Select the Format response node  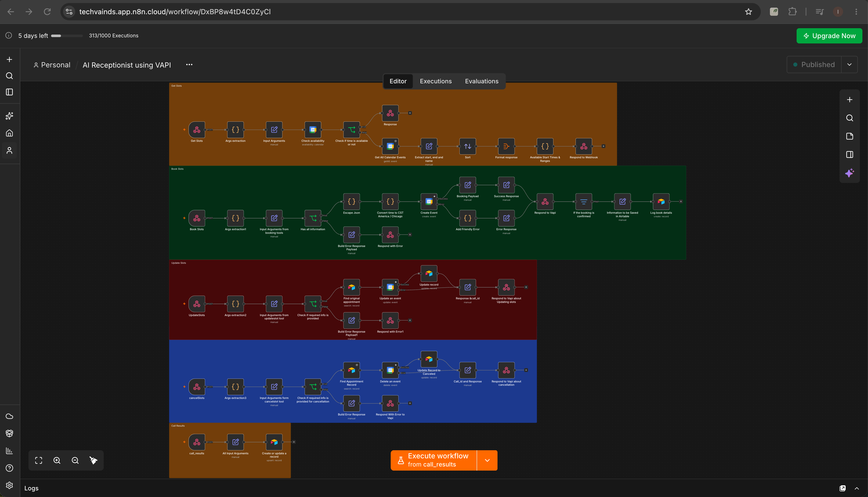pyautogui.click(x=506, y=146)
